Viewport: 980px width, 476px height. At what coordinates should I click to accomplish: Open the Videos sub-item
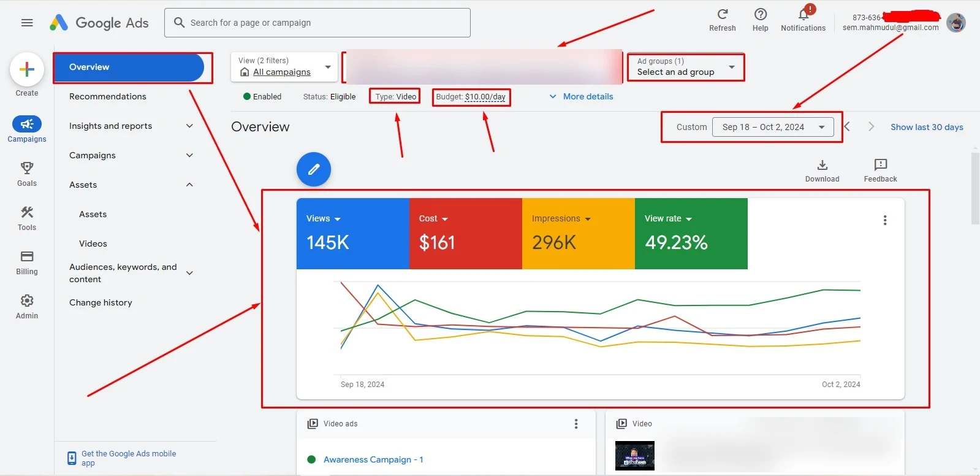(x=93, y=244)
